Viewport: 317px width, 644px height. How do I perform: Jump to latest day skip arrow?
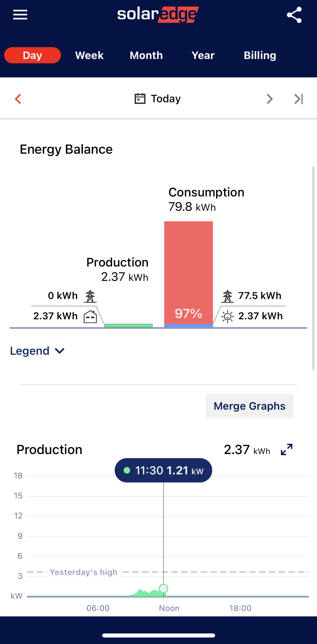click(299, 99)
